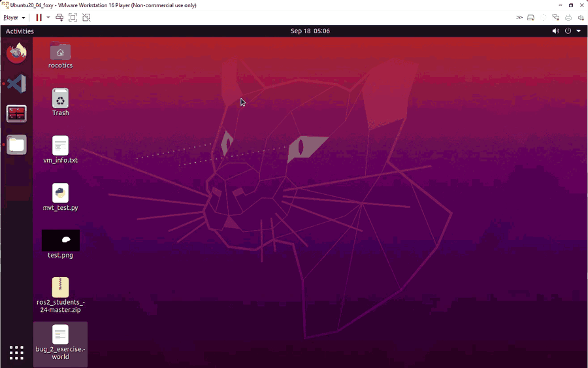Expand the power options arrow beside pause
The width and height of the screenshot is (588, 368).
click(48, 18)
